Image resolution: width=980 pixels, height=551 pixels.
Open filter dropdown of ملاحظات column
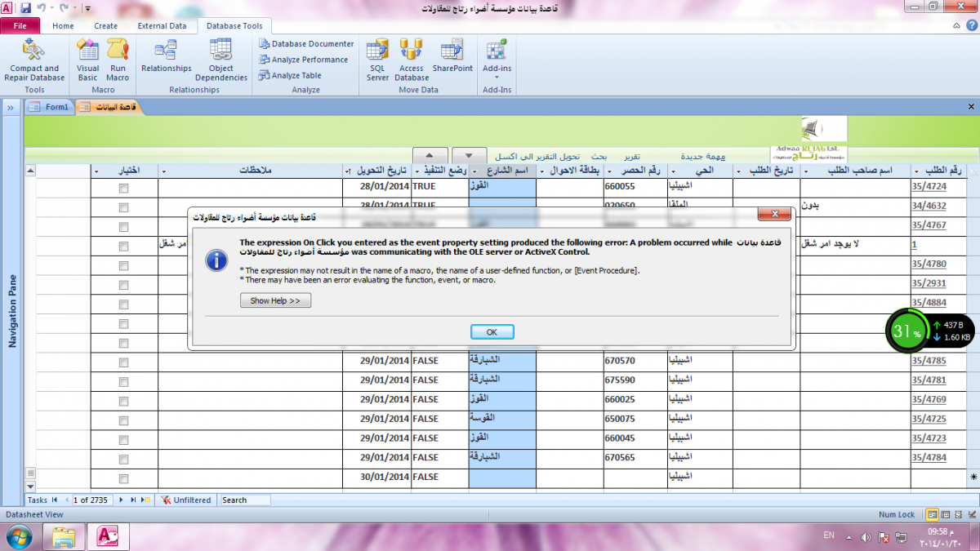pyautogui.click(x=163, y=171)
